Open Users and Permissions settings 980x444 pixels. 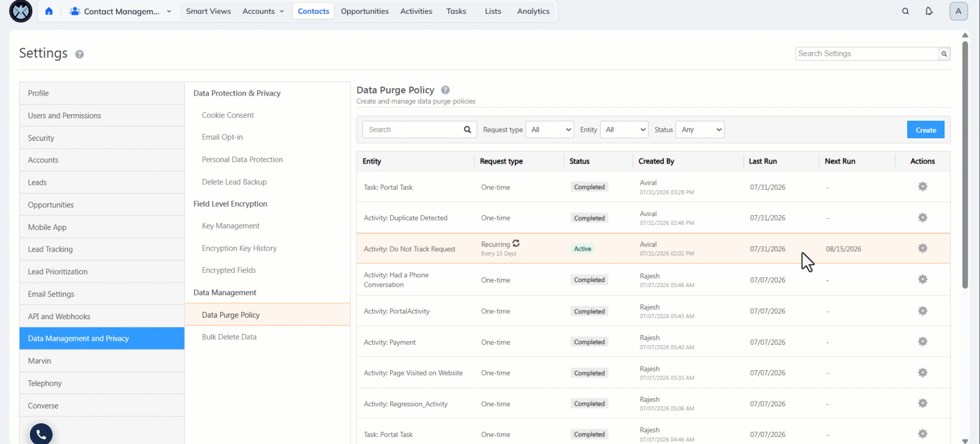(x=102, y=115)
